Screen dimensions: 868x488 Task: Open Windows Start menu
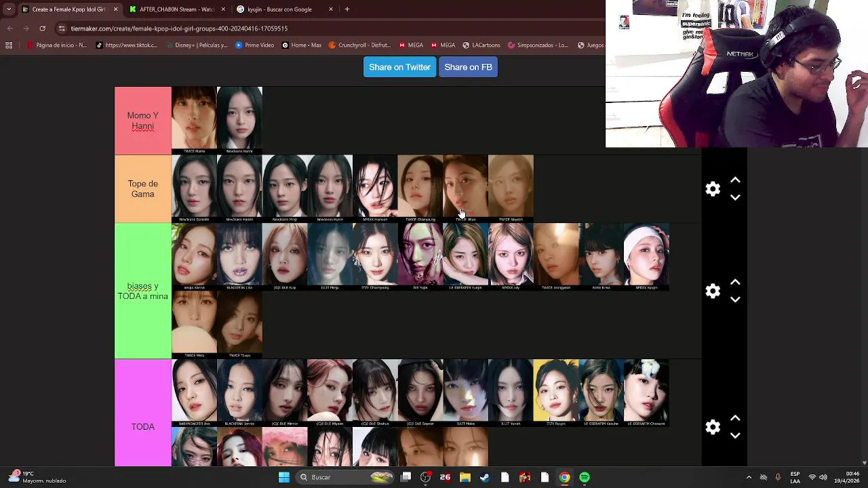tap(284, 477)
